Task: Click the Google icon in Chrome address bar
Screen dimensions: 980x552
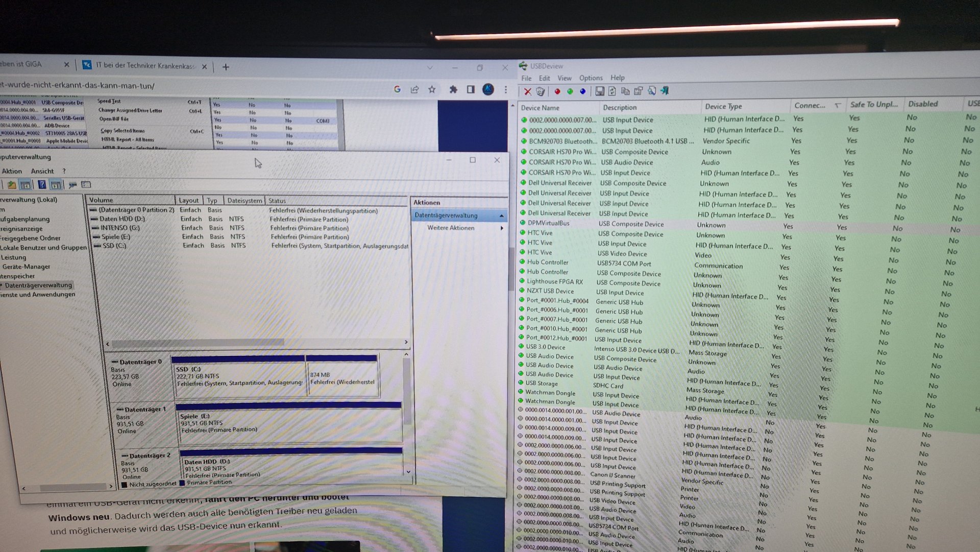Action: tap(397, 89)
